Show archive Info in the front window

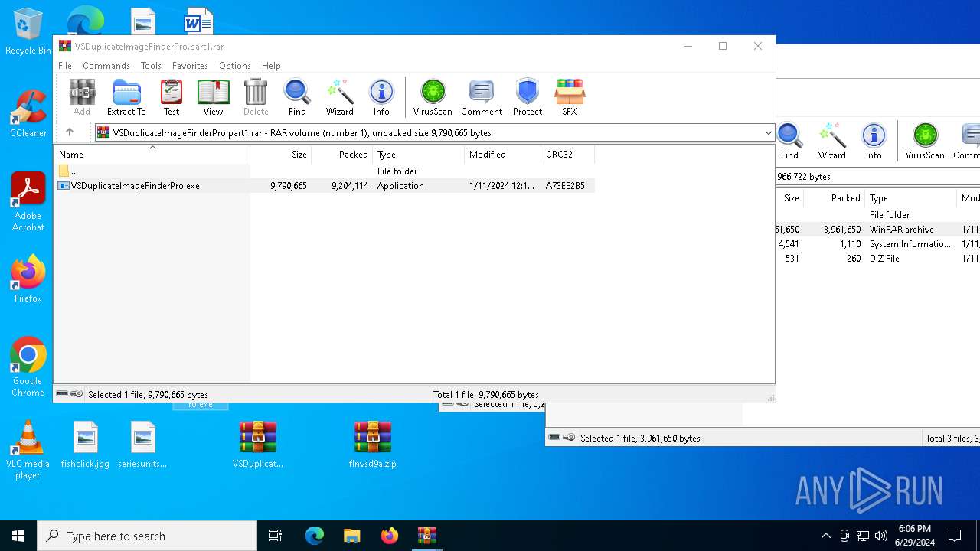pos(381,97)
